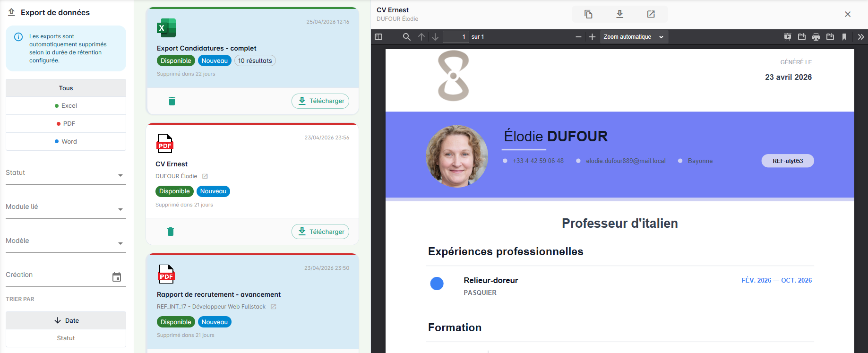Open the DUFOUR Élodie candidate link
The width and height of the screenshot is (868, 353).
coord(205,176)
